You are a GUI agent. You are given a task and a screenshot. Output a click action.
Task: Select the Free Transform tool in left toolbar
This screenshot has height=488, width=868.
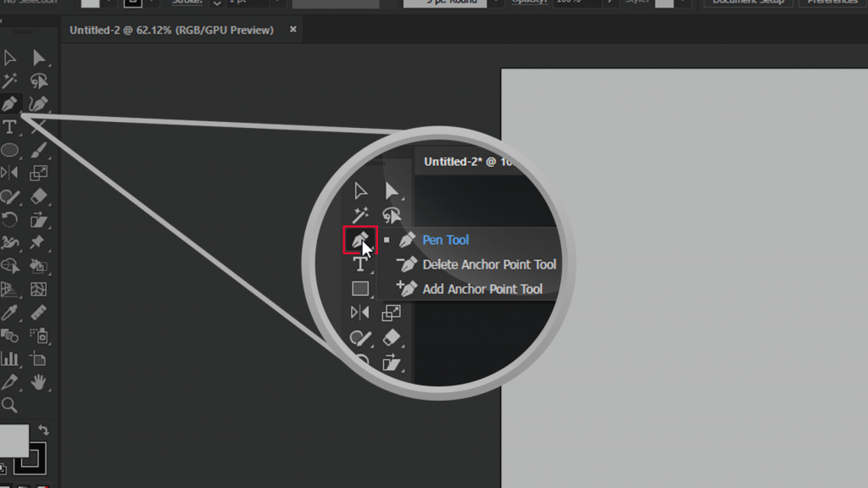pyautogui.click(x=38, y=219)
